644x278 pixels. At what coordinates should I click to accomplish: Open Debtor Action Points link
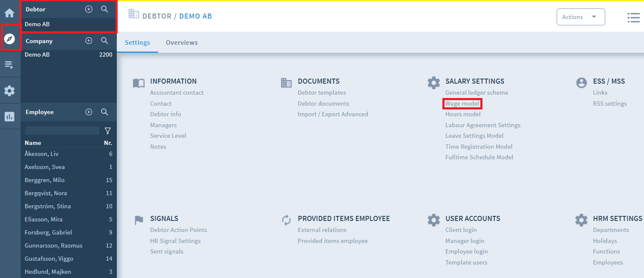tap(178, 230)
